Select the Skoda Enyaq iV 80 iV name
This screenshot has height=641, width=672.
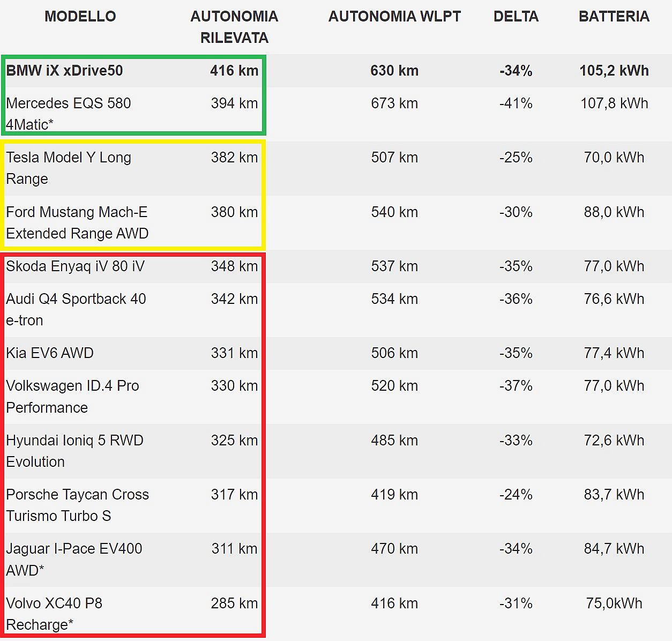[75, 266]
